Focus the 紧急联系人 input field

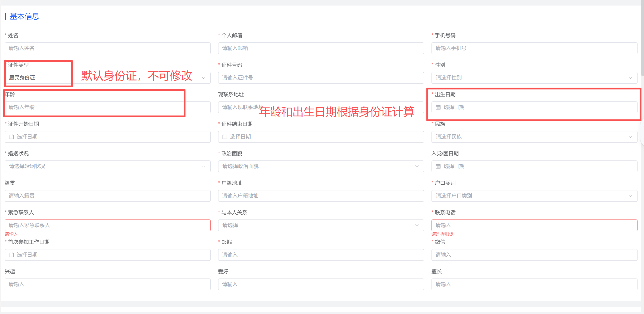tap(107, 225)
